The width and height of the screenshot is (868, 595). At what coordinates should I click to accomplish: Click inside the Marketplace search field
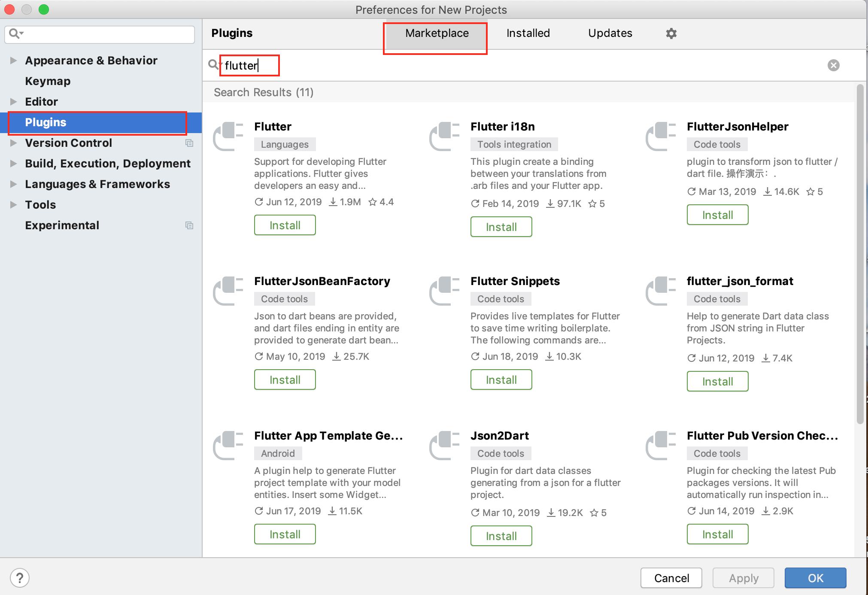tap(249, 65)
